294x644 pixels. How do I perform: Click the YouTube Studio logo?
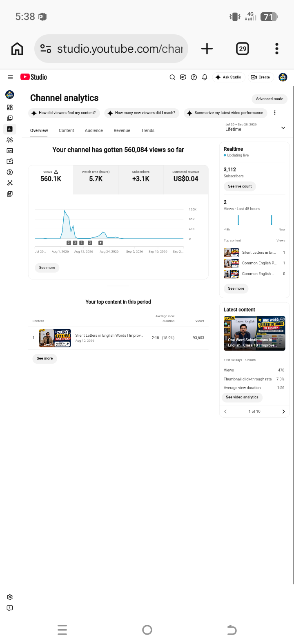click(x=33, y=77)
